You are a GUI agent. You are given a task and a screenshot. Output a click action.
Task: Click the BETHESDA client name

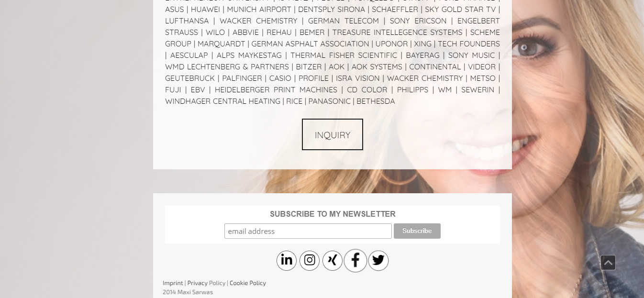click(376, 101)
